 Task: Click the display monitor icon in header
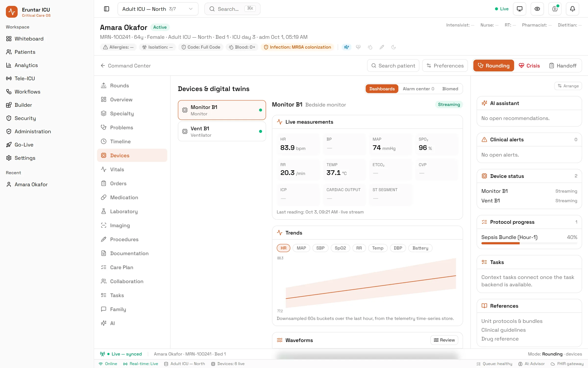[519, 9]
